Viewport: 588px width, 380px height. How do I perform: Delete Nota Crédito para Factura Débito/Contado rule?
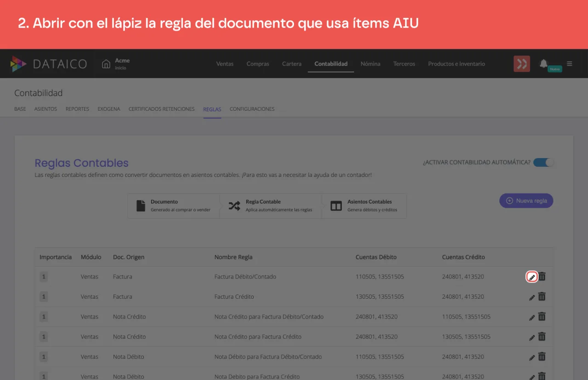[542, 317]
